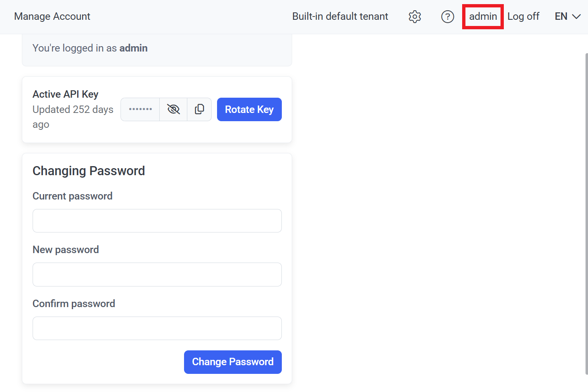Click the Rotate Key button
Screen dimensions: 588x392
pyautogui.click(x=249, y=109)
